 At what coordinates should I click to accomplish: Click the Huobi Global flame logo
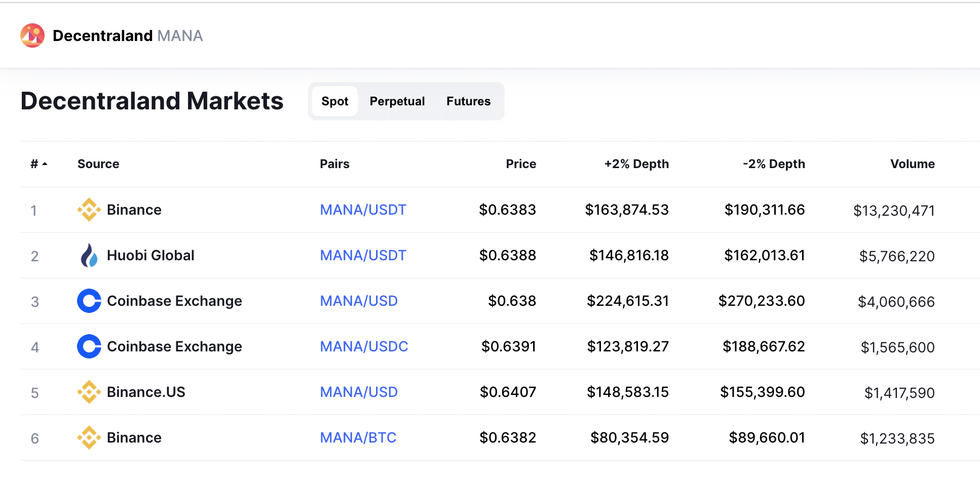[x=89, y=255]
